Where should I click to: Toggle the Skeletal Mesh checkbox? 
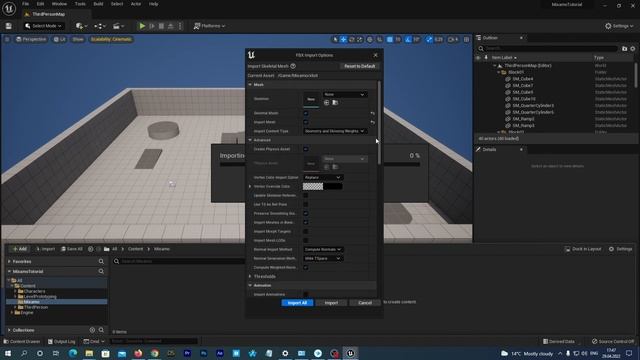tap(306, 113)
